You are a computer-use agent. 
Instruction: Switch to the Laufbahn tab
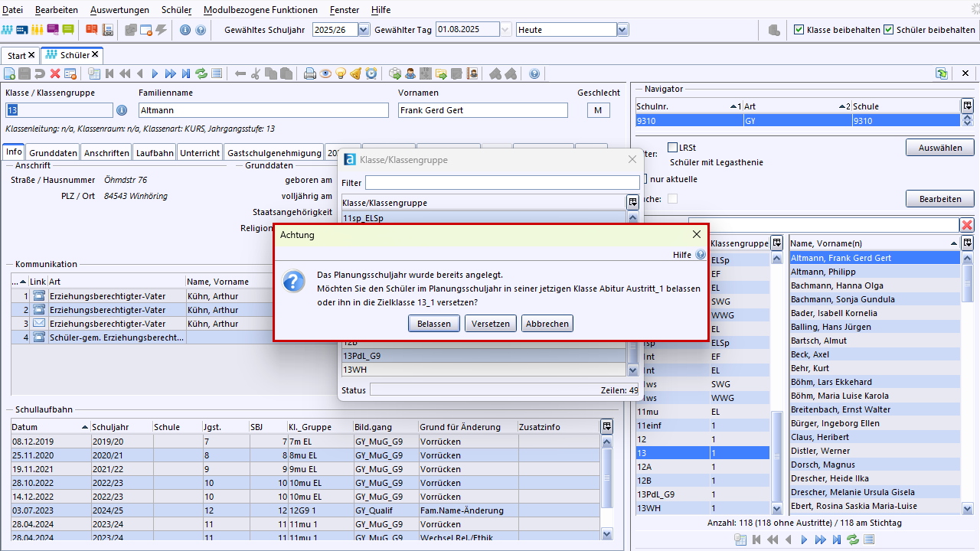coord(155,152)
